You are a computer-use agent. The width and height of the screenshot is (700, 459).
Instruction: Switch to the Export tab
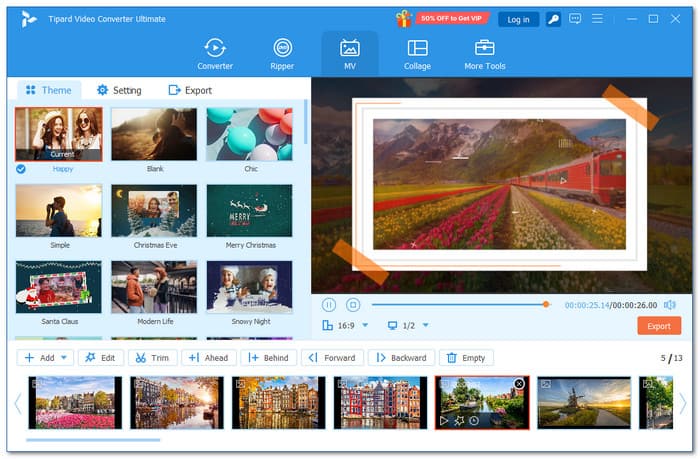tap(190, 90)
